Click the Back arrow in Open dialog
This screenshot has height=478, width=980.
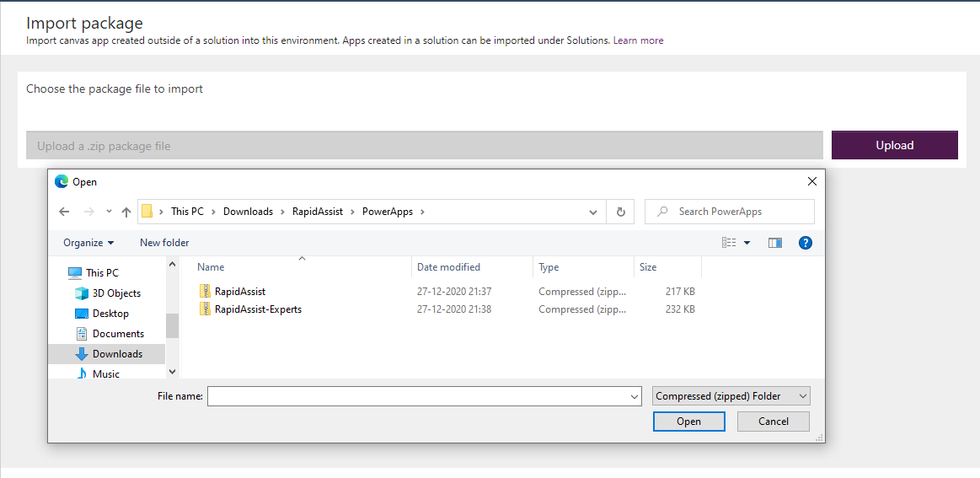pyautogui.click(x=64, y=212)
